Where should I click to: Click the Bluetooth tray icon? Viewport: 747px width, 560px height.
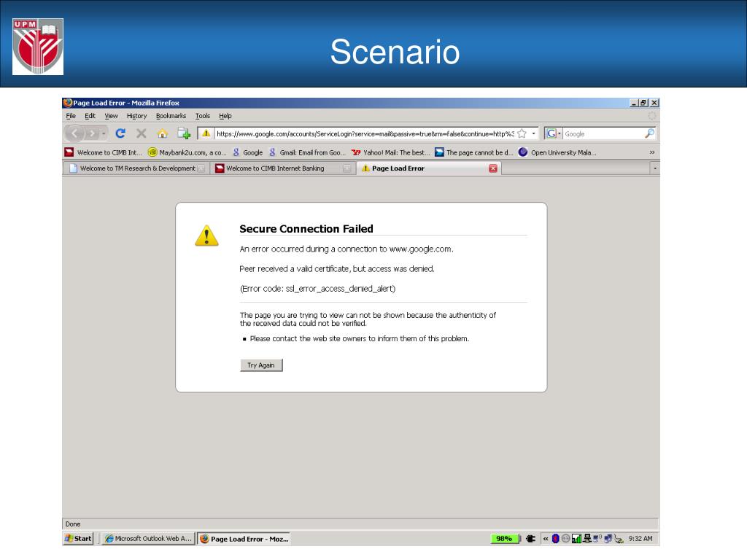[555, 539]
